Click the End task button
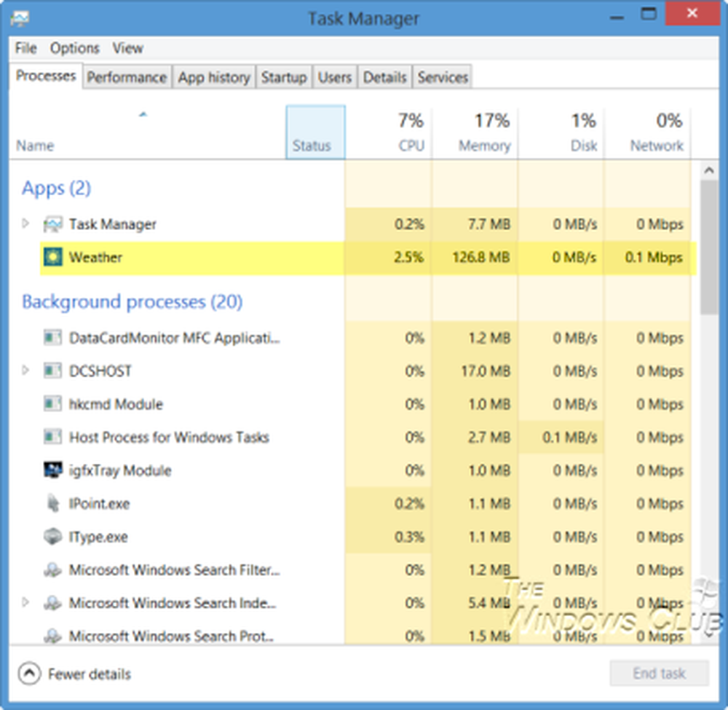The image size is (728, 710). pos(660,673)
